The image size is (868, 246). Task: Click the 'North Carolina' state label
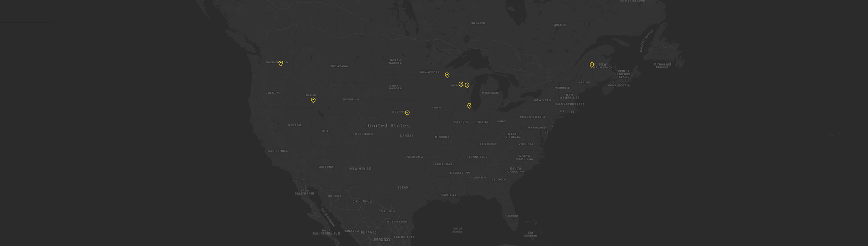[x=525, y=158]
